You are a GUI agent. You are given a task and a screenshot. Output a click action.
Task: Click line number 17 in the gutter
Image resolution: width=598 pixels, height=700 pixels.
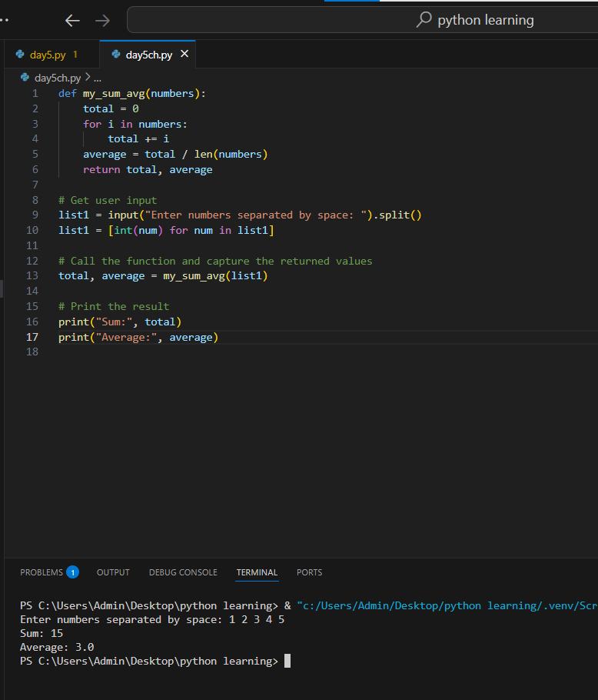32,337
